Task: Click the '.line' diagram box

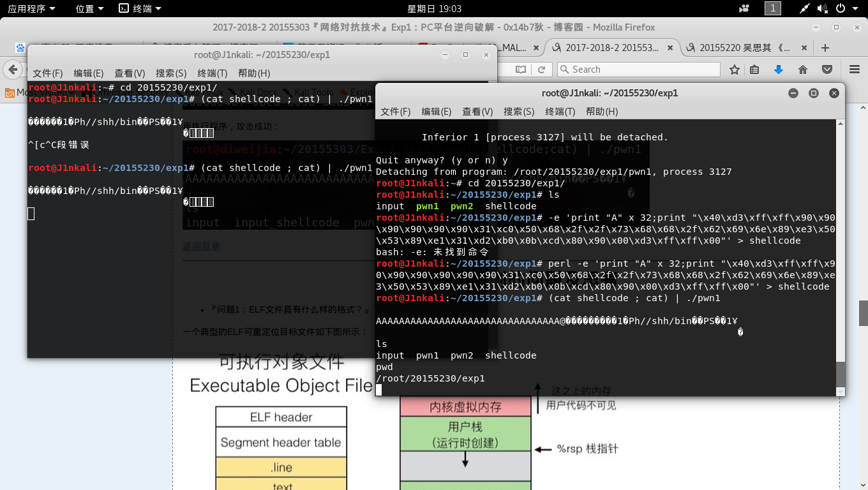Action: click(281, 468)
